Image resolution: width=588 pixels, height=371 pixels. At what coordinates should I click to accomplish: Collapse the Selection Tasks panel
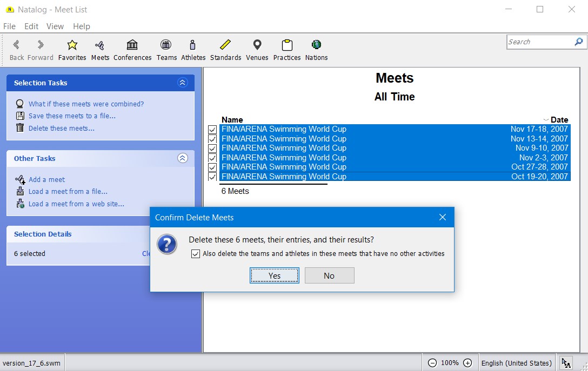[x=182, y=83]
